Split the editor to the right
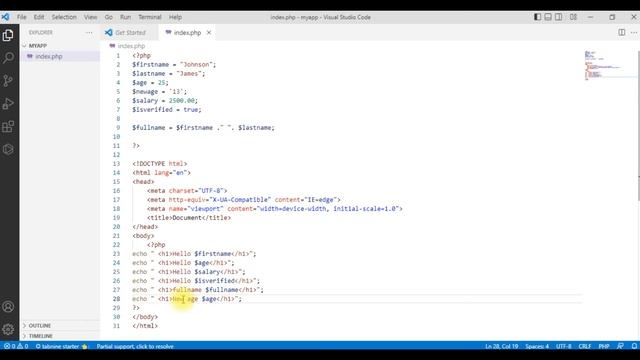The image size is (640, 360). coord(622,32)
